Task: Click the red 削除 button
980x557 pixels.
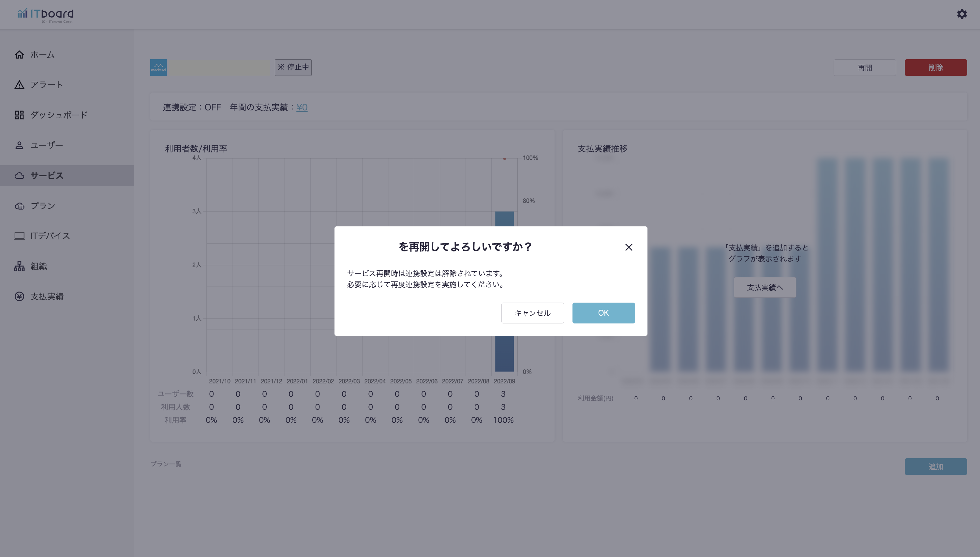Action: (x=936, y=68)
